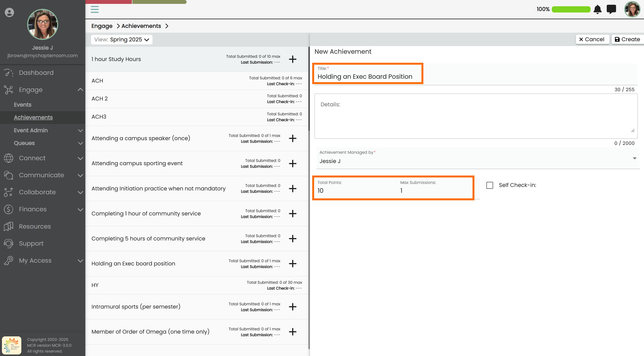Click the green 100% progress bar
The width and height of the screenshot is (644, 356).
[571, 9]
